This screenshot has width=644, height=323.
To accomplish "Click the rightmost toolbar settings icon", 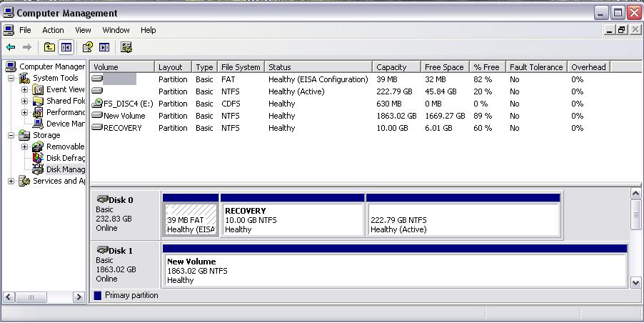I will (126, 47).
